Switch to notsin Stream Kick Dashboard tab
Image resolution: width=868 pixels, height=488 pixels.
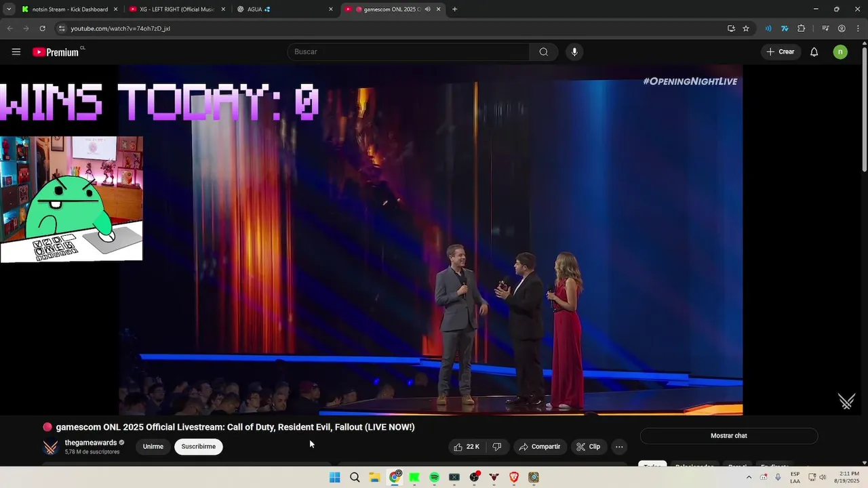coord(70,9)
